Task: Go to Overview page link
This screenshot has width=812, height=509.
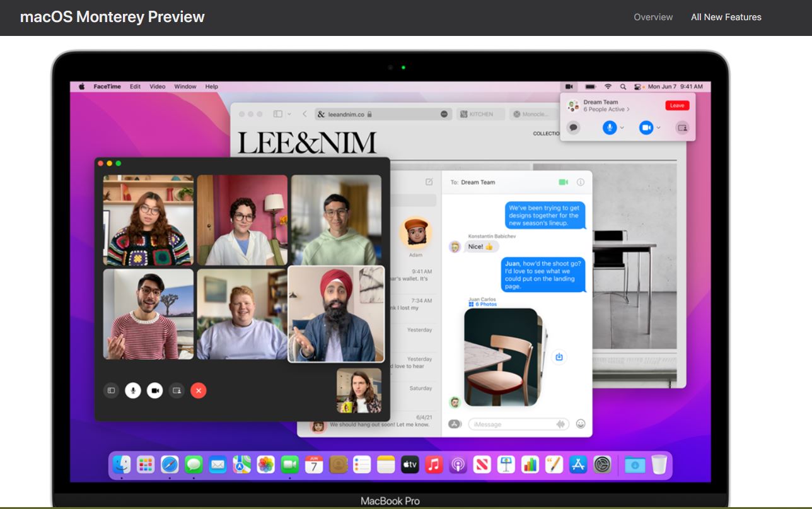Action: [653, 17]
